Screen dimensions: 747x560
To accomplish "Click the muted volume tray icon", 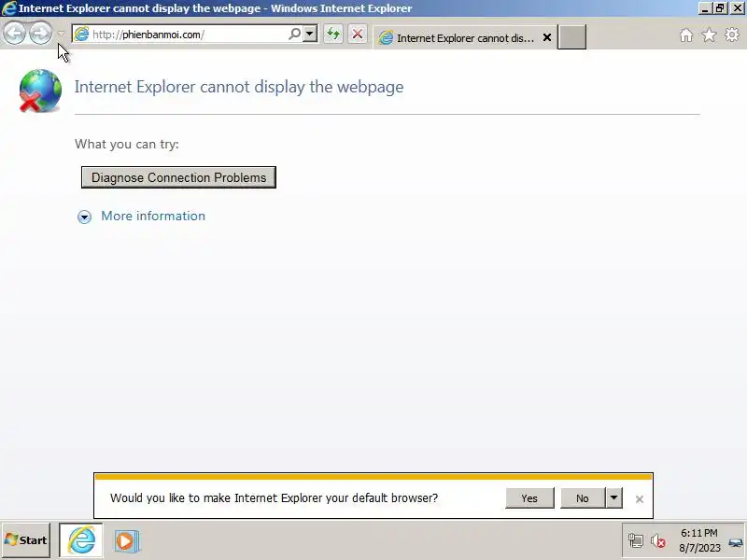I will 658,540.
